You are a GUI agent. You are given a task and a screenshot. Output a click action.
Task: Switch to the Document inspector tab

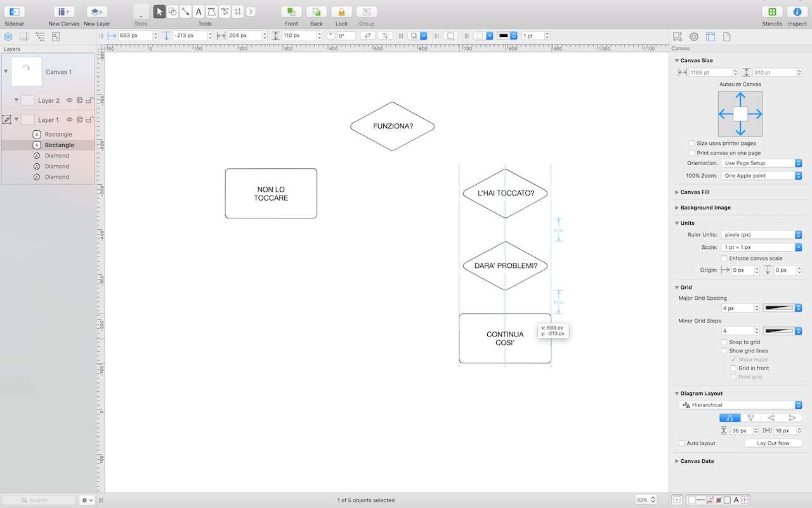[727, 37]
